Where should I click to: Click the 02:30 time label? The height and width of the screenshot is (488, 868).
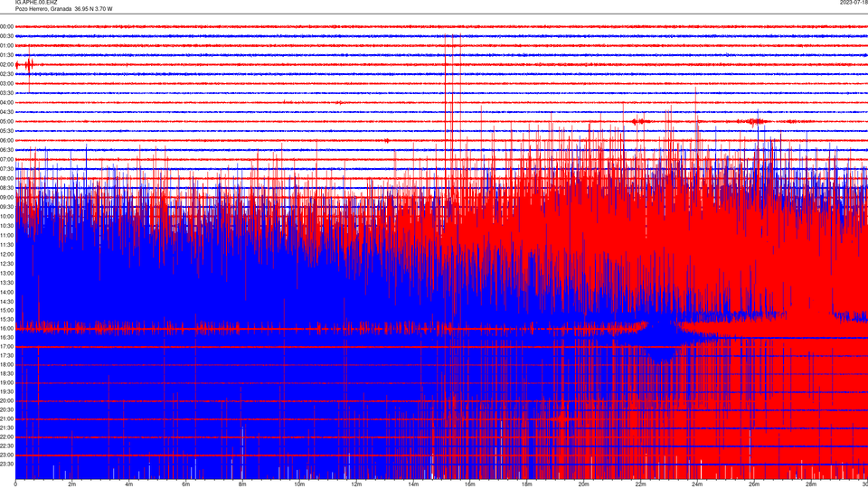pyautogui.click(x=6, y=74)
